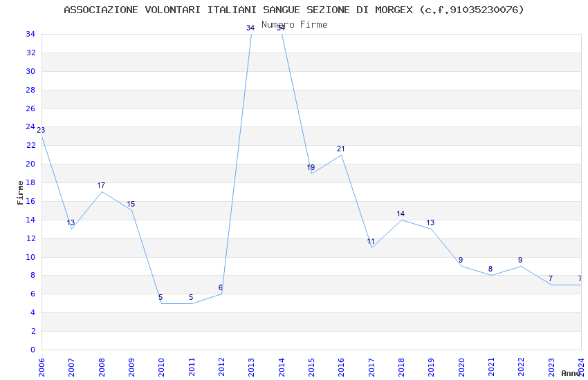Click the data label 17 for 2008

pos(101,185)
